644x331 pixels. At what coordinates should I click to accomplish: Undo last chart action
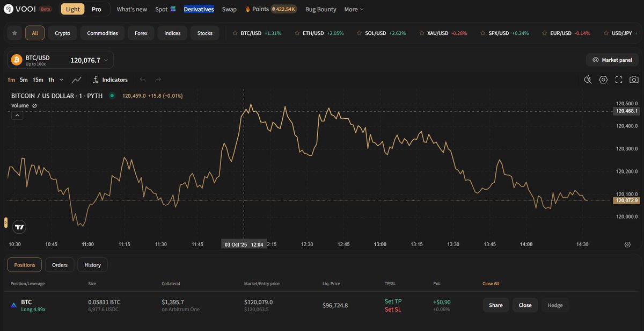143,80
